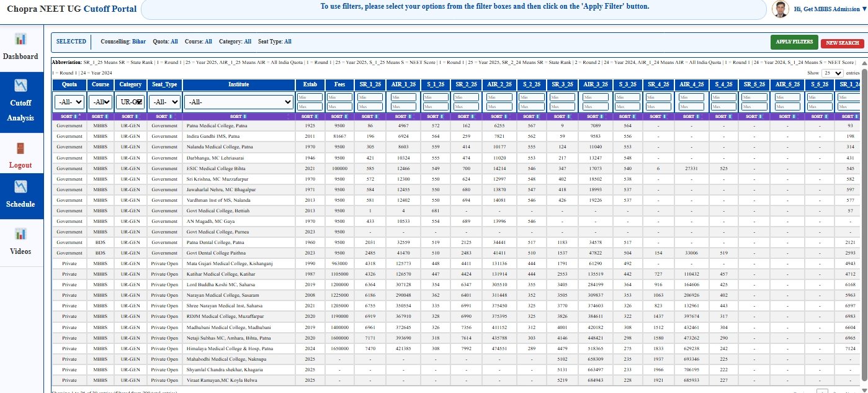Click the red Logout door icon

click(x=21, y=148)
